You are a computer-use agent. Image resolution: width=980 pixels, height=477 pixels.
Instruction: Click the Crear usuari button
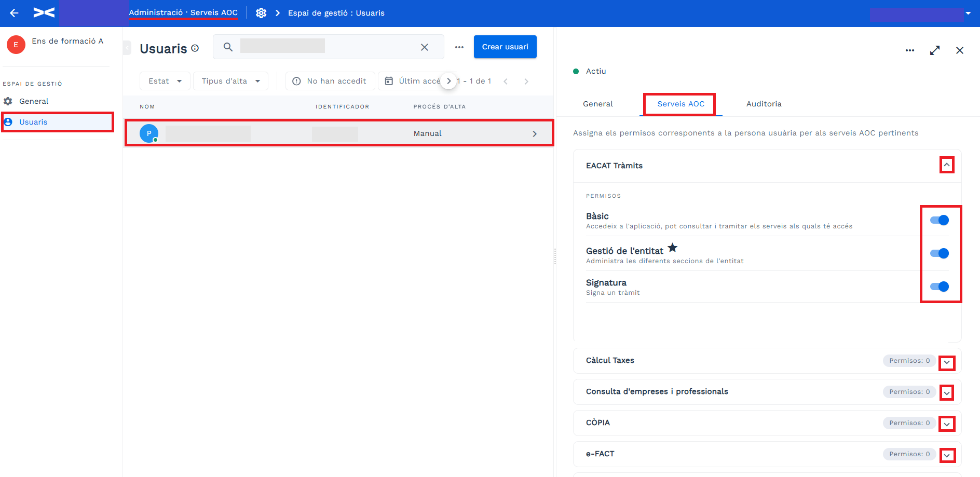coord(505,47)
